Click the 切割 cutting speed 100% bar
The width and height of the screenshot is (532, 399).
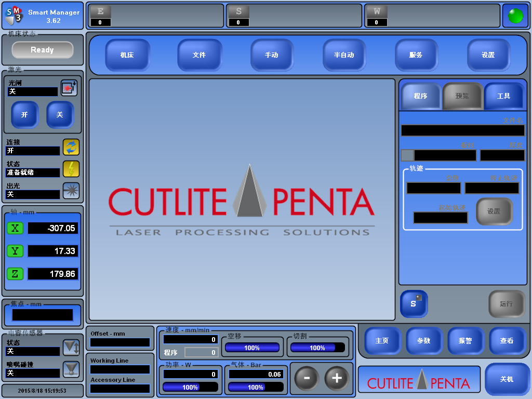click(x=317, y=348)
